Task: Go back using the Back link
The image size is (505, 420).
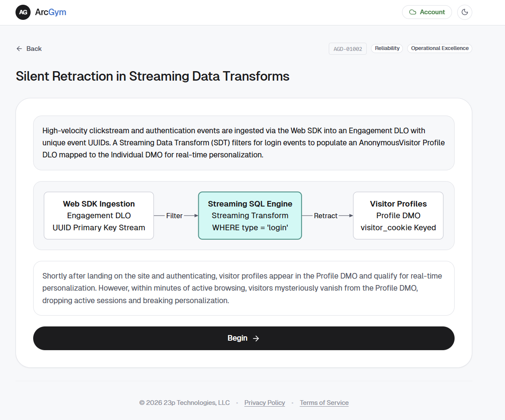Action: coord(29,49)
